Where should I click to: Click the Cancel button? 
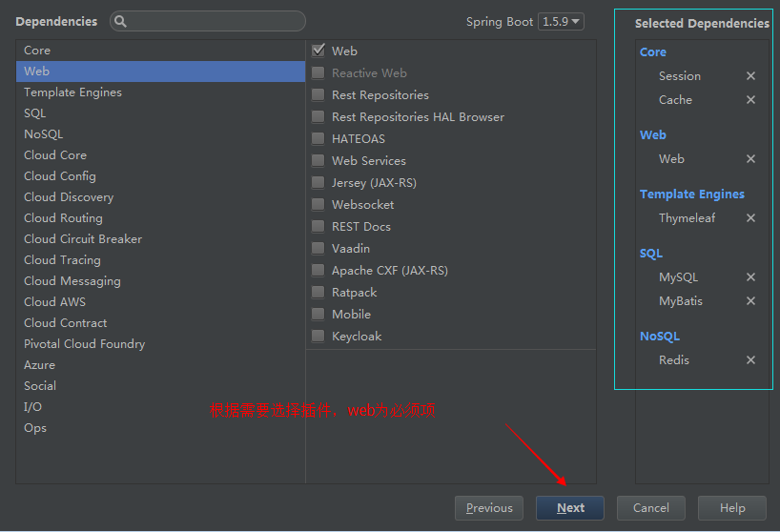tap(651, 507)
